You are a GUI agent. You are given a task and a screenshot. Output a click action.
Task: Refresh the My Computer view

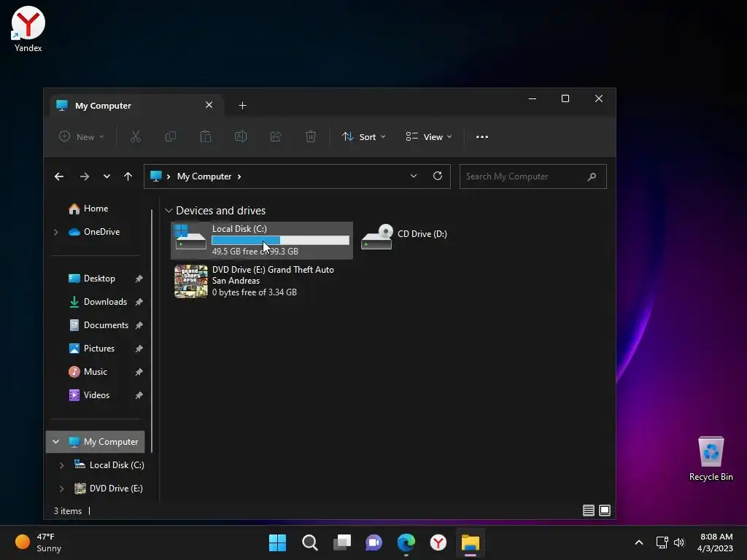click(438, 176)
